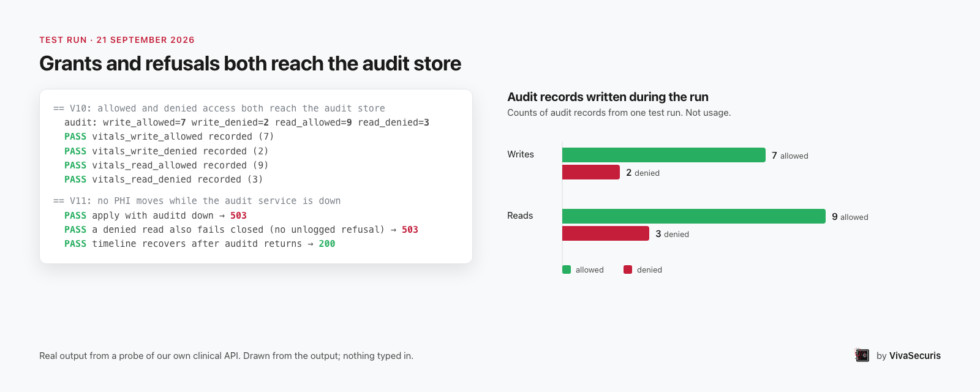Click the 'TEST RUN · 21 SEPTEMBER 2026' label
The height and width of the screenshot is (392, 980).
point(117,40)
